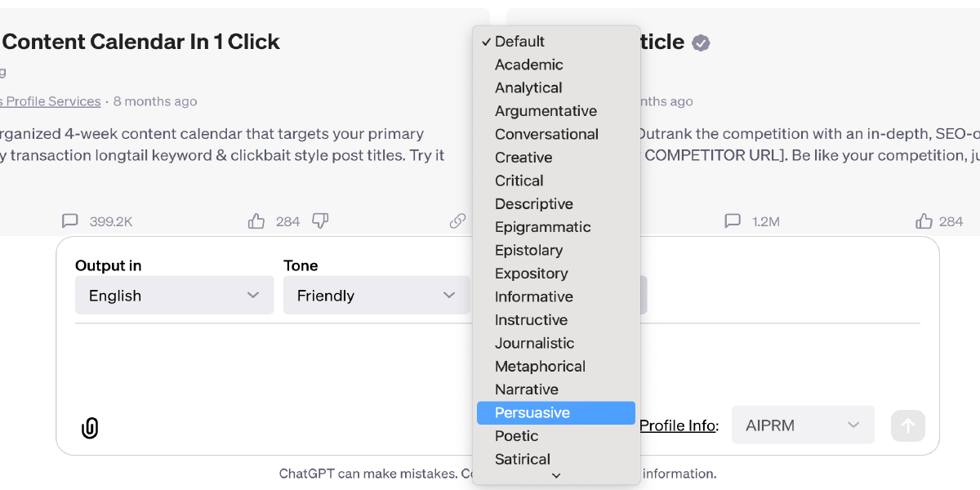Select Persuasive writing style option
980x490 pixels.
[555, 412]
